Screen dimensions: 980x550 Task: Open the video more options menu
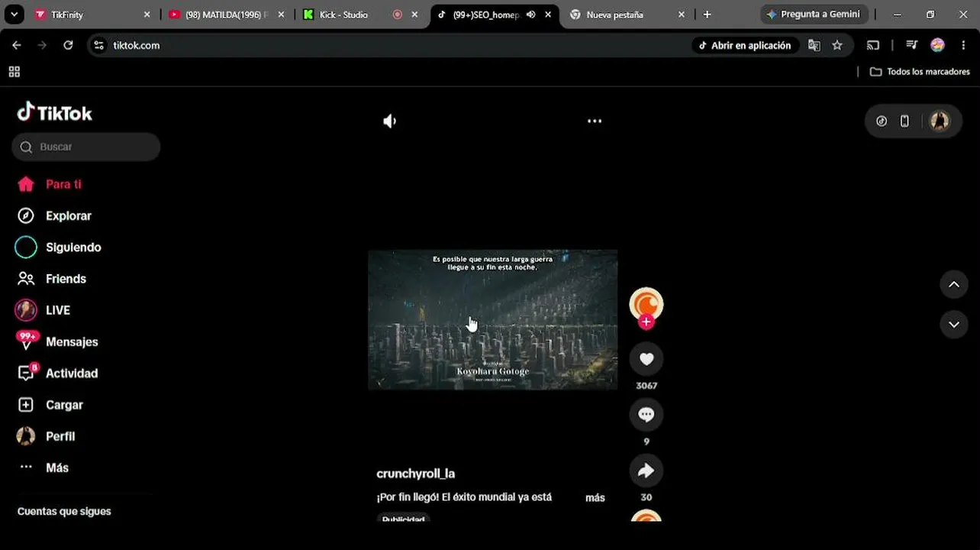coord(595,121)
